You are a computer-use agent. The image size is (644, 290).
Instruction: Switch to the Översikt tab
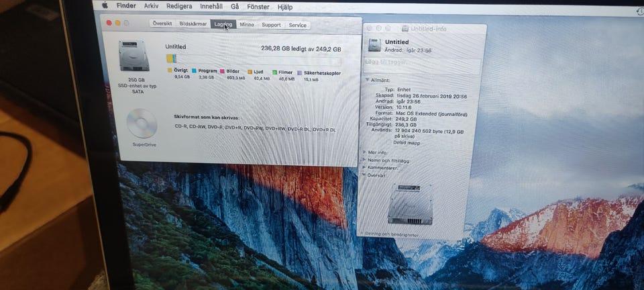click(162, 23)
